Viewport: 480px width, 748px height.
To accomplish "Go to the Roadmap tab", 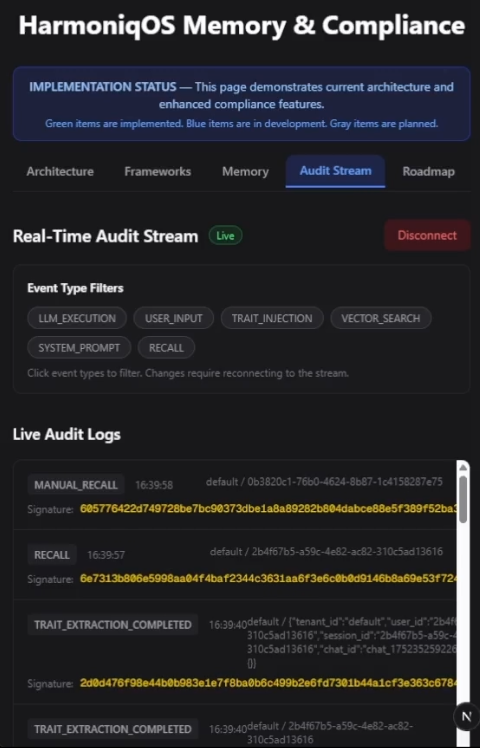I will [x=428, y=171].
